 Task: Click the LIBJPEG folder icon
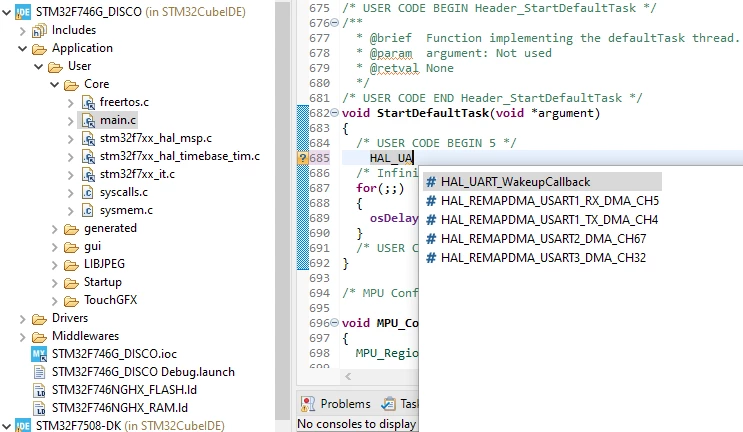tap(72, 265)
